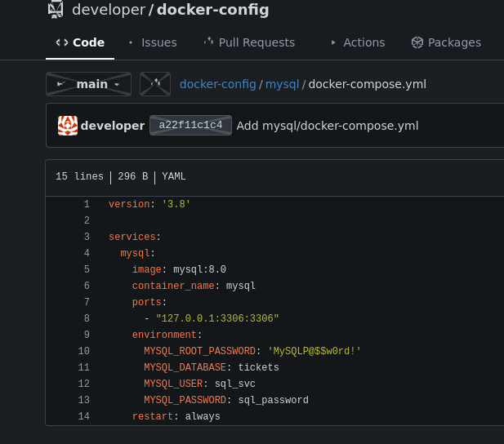Screen dimensions: 504x444
Task: Click the repository icon beside developer
Action: 56,10
